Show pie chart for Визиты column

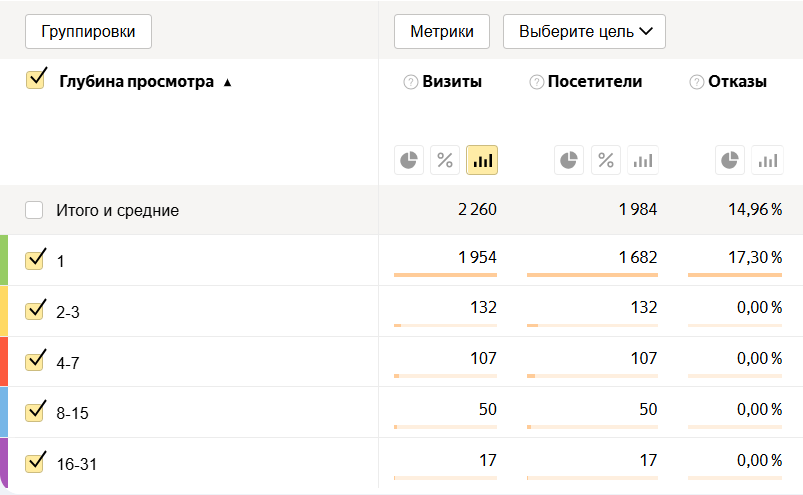tap(408, 160)
